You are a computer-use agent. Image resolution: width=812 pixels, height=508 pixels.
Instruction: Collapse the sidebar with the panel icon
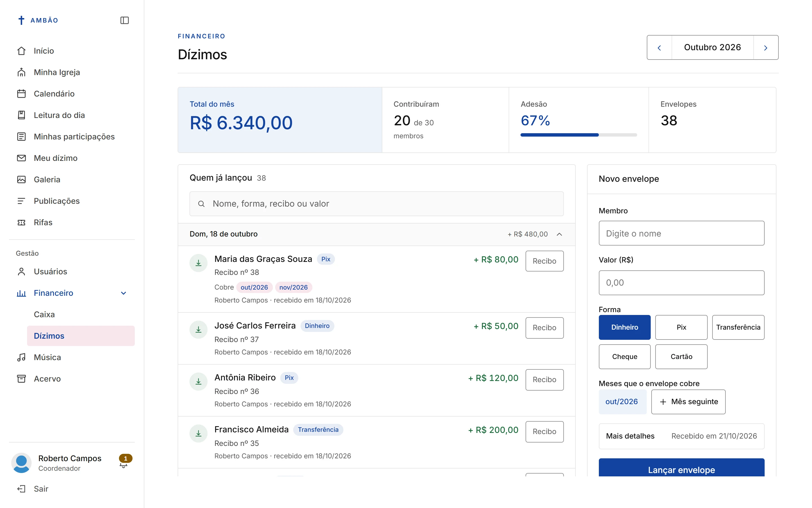coord(125,20)
